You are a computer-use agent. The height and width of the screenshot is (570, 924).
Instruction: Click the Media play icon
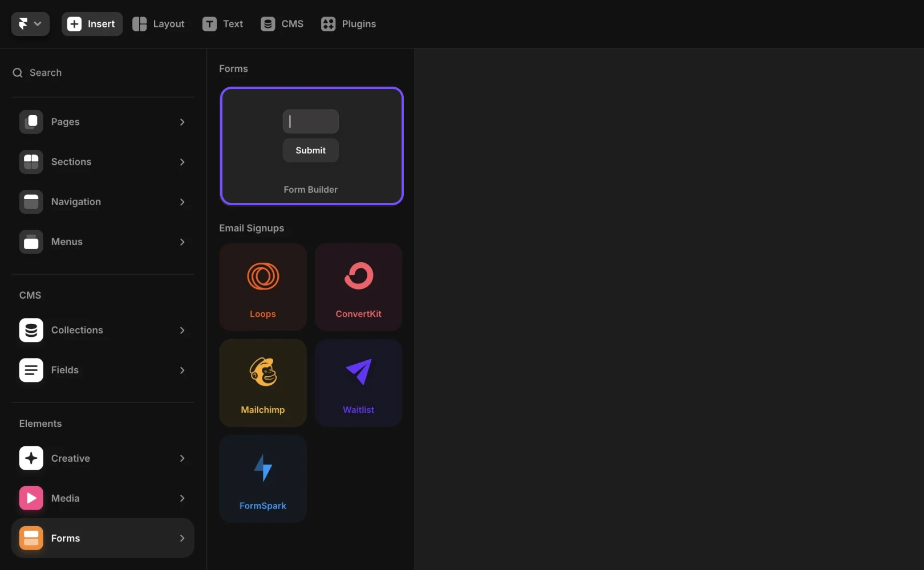(31, 498)
